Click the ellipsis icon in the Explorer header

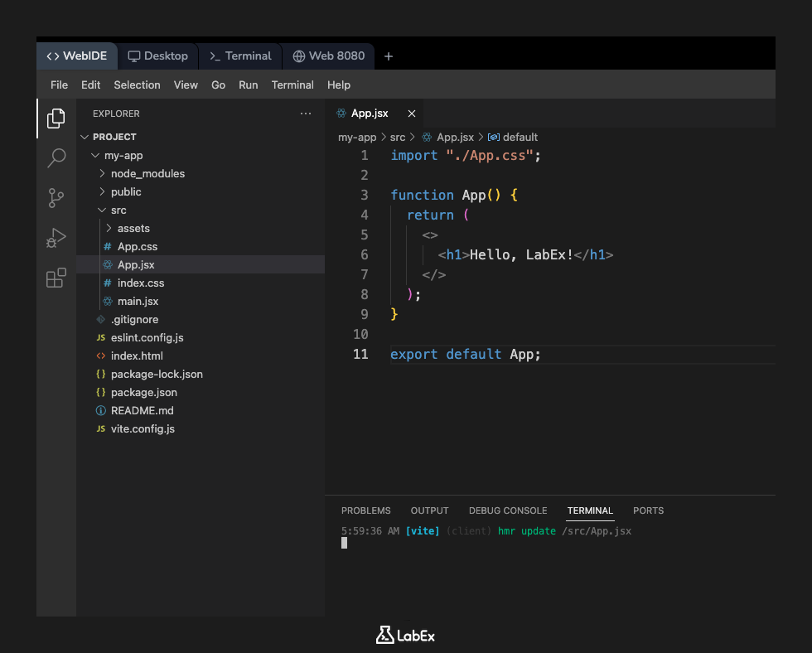pos(305,114)
